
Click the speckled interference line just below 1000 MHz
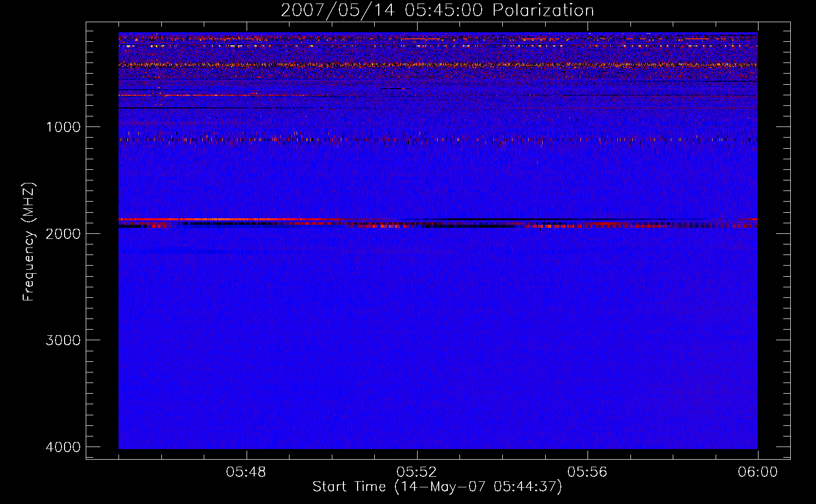[x=438, y=140]
